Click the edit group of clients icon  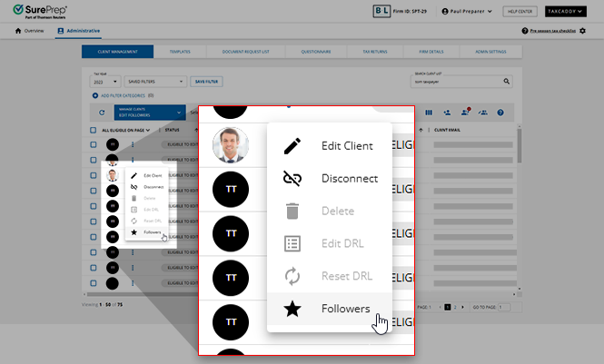(x=482, y=113)
